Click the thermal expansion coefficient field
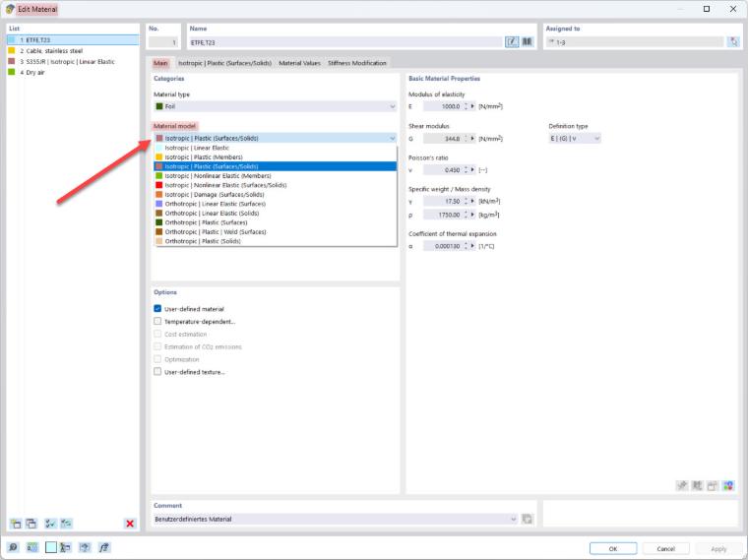Viewport: 748px width, 560px height. (x=442, y=246)
